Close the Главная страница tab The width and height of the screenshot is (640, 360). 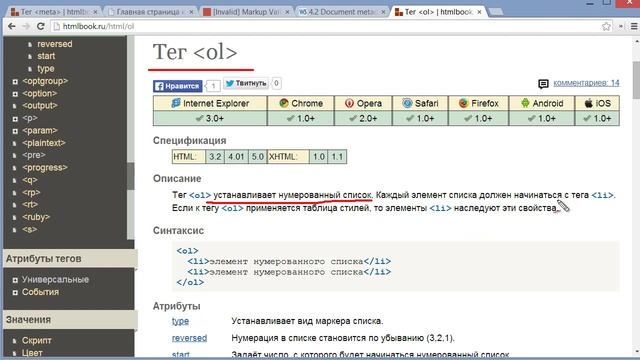coord(191,12)
